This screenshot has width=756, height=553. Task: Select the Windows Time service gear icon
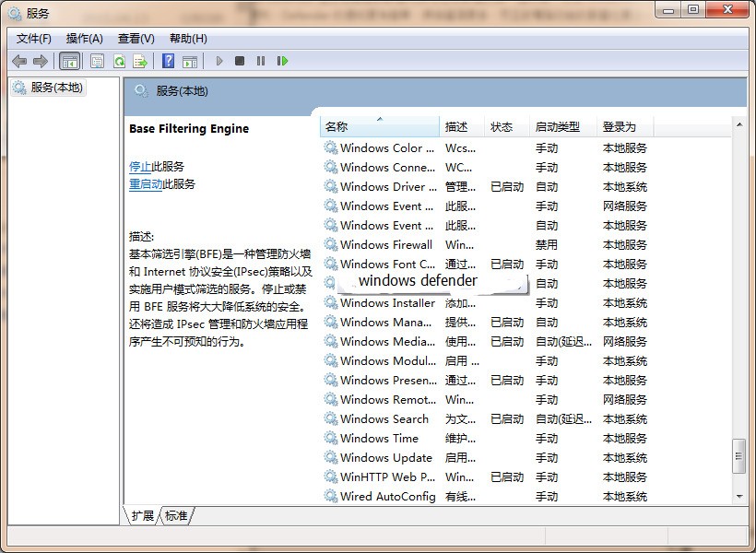point(331,438)
